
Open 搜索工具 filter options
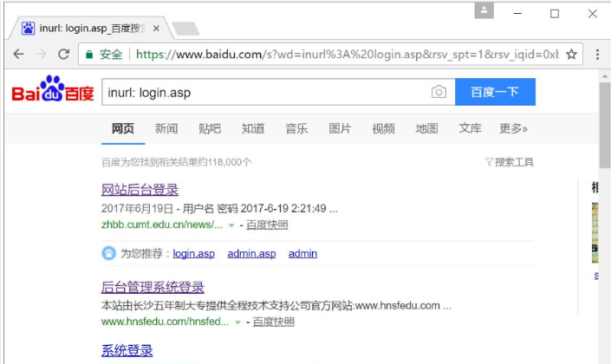(510, 162)
